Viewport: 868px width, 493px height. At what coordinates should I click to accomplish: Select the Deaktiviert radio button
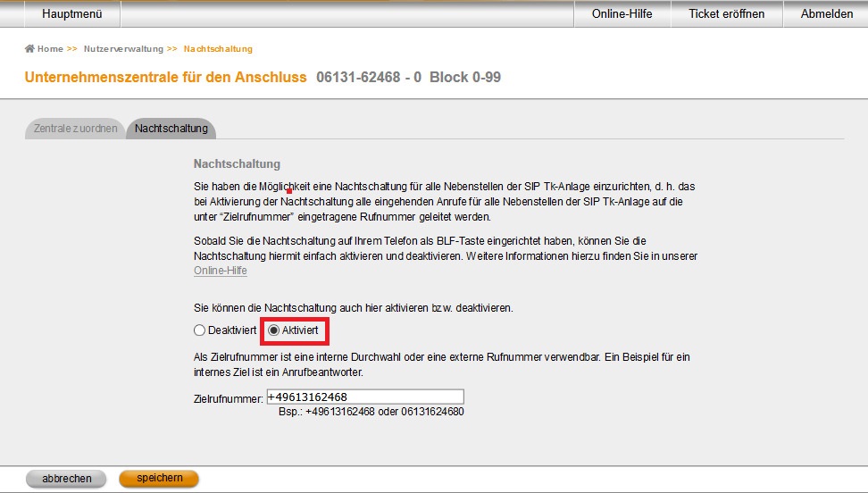[x=199, y=330]
